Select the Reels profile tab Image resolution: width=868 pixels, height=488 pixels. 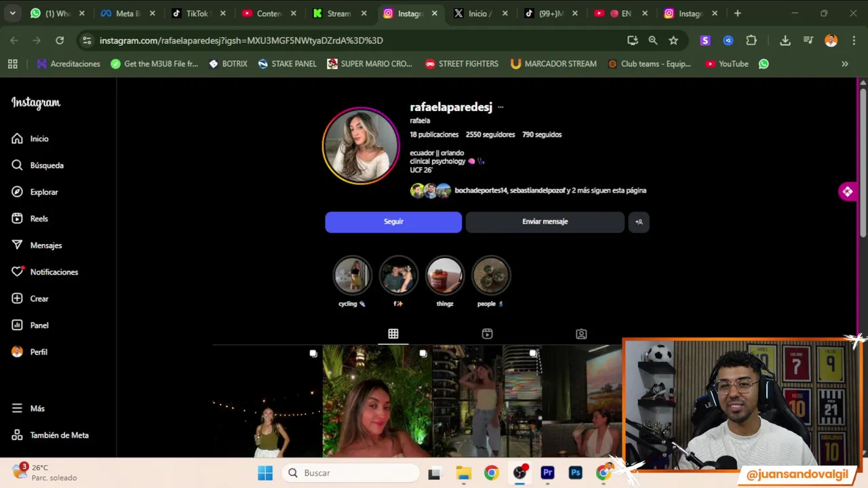[x=487, y=334]
